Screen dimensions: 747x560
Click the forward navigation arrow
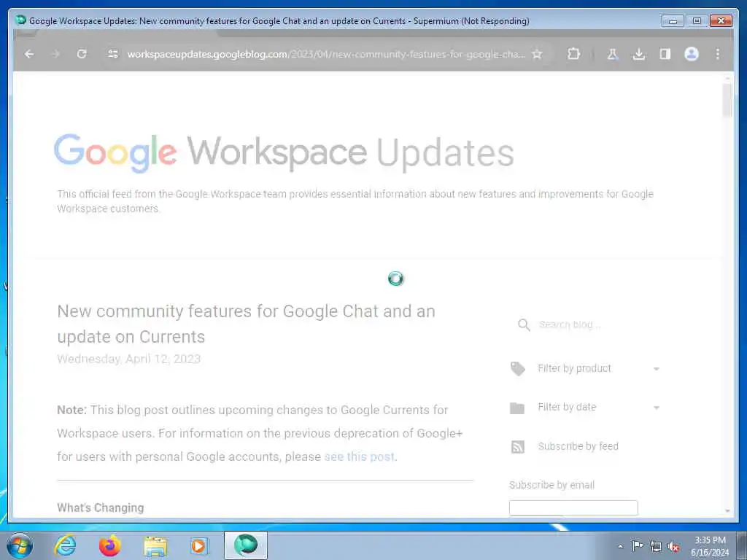click(55, 54)
